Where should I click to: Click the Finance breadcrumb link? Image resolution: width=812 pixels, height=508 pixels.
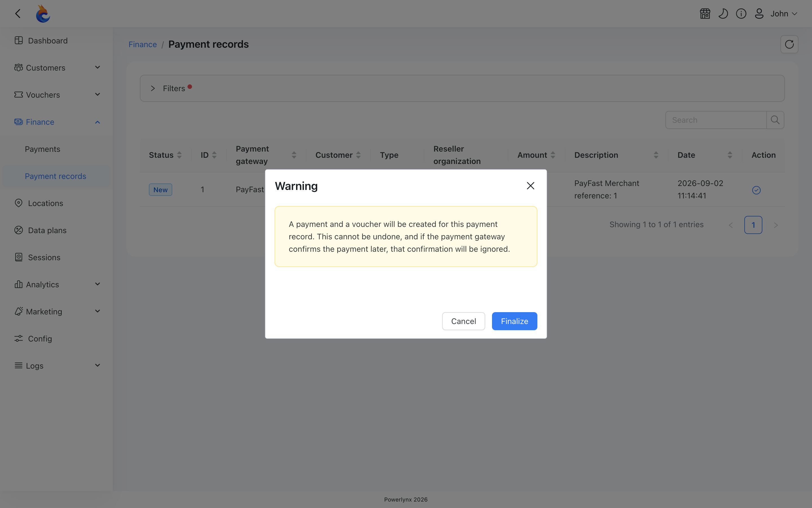[x=143, y=44]
